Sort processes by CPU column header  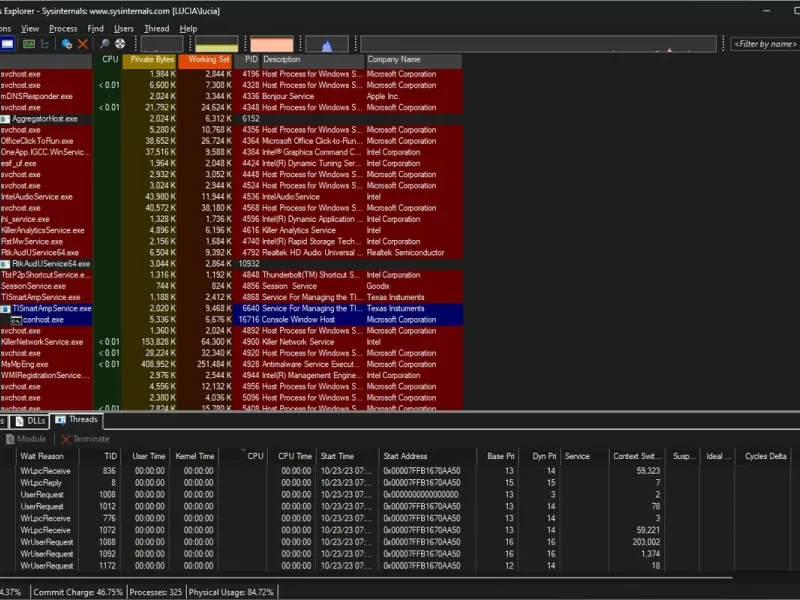click(x=107, y=60)
